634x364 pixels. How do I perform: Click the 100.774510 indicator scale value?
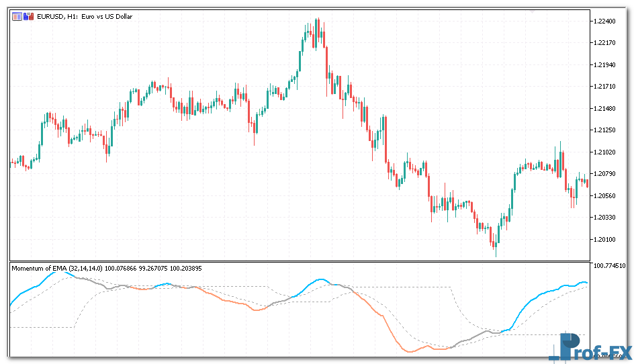click(611, 266)
